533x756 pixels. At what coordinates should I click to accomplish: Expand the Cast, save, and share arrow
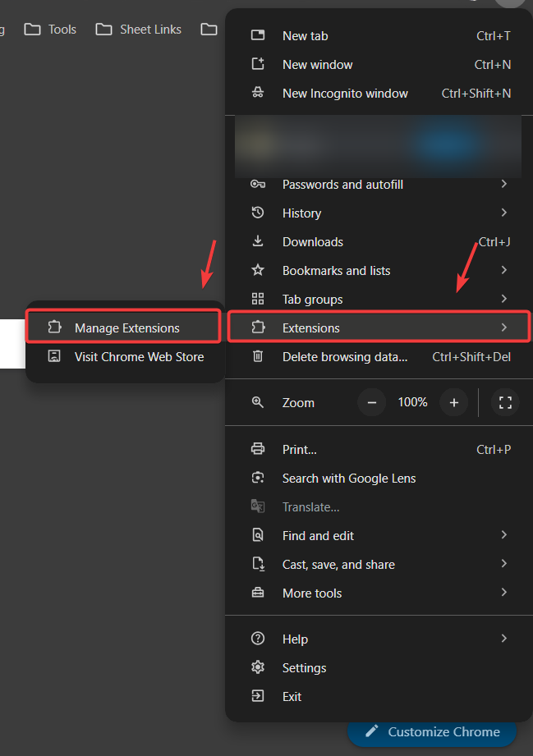504,563
